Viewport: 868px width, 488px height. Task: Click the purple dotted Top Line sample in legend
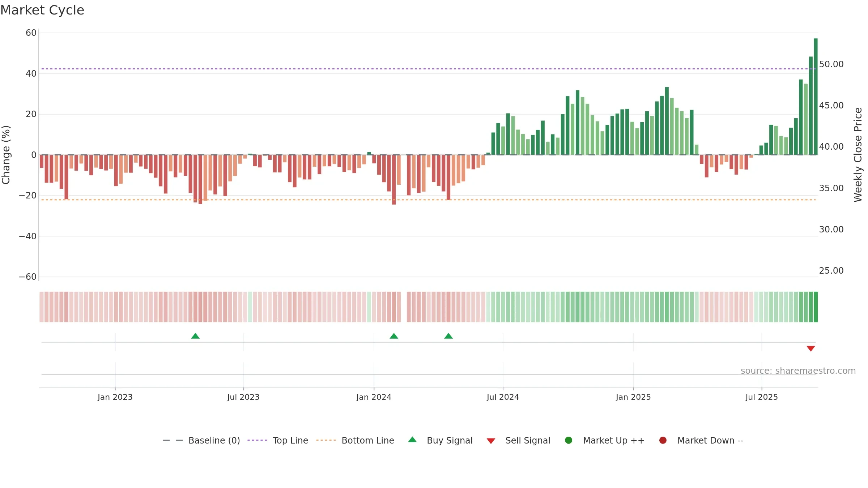point(257,440)
